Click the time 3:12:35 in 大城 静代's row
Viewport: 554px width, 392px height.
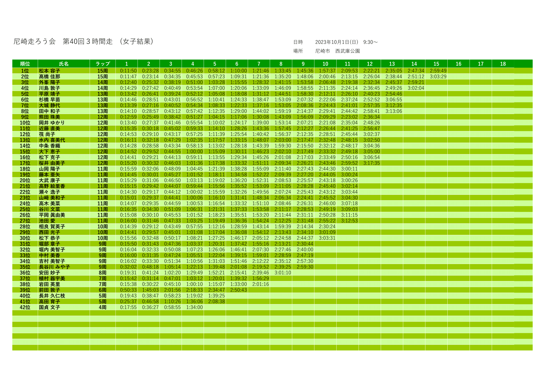394,105
